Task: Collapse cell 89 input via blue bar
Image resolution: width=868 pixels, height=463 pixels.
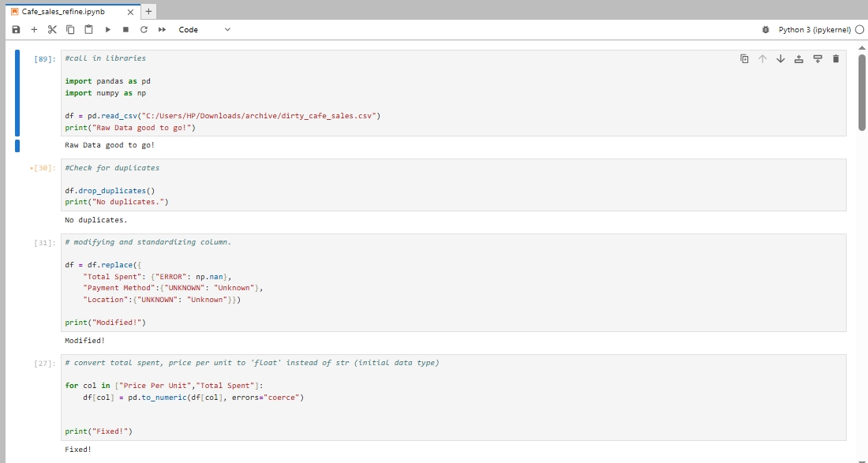Action: tap(17, 93)
